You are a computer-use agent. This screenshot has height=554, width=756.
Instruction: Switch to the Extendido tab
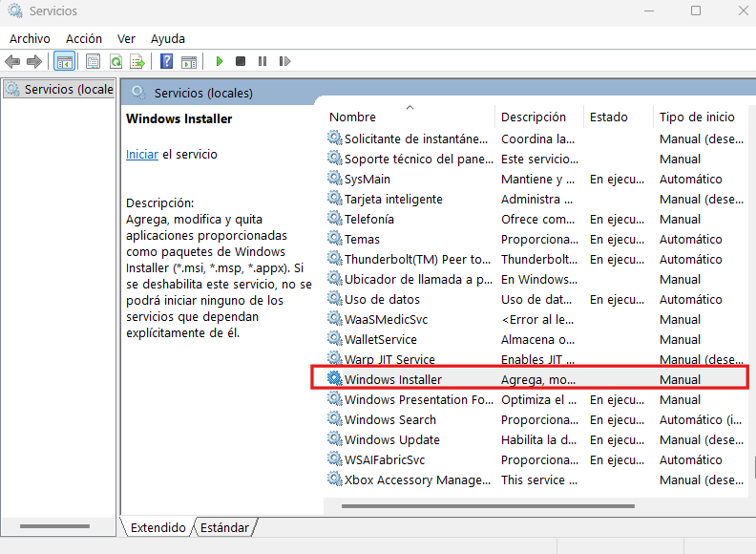click(x=157, y=527)
